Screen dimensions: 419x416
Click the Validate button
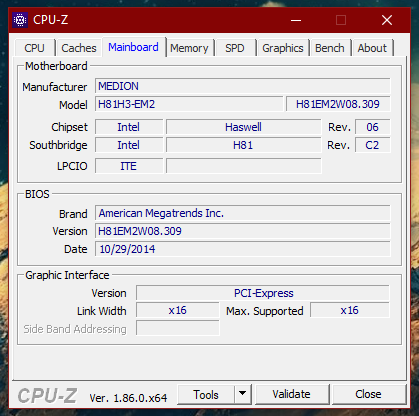point(291,394)
